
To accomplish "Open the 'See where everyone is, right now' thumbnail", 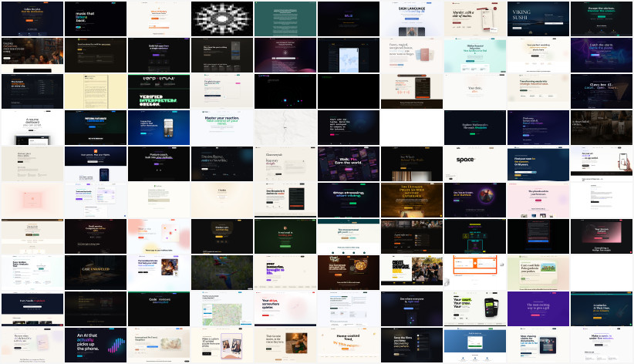I will [412, 308].
